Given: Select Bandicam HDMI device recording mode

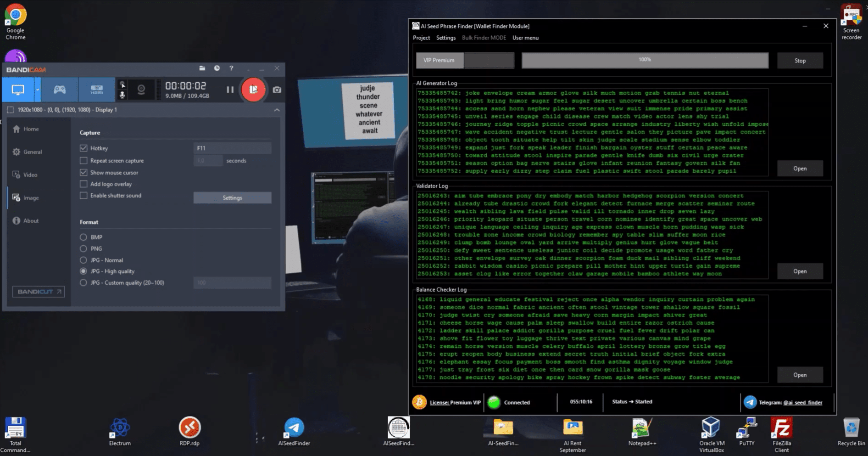Looking at the screenshot, I should pyautogui.click(x=97, y=90).
